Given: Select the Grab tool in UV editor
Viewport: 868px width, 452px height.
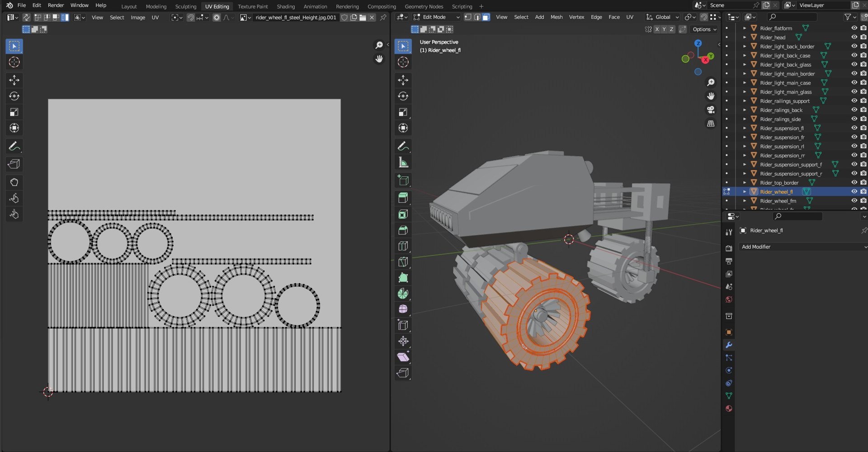Looking at the screenshot, I should (x=14, y=182).
